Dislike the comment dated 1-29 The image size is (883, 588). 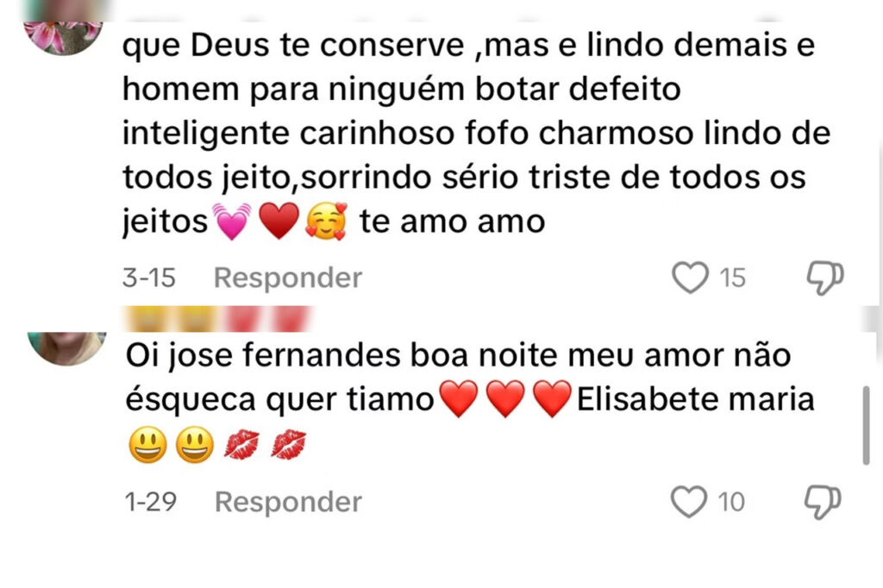pyautogui.click(x=823, y=502)
